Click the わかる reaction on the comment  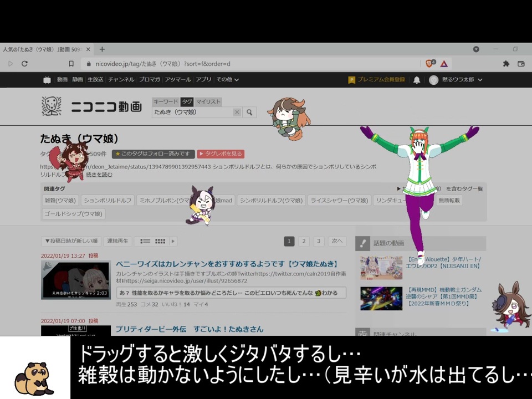pos(326,293)
